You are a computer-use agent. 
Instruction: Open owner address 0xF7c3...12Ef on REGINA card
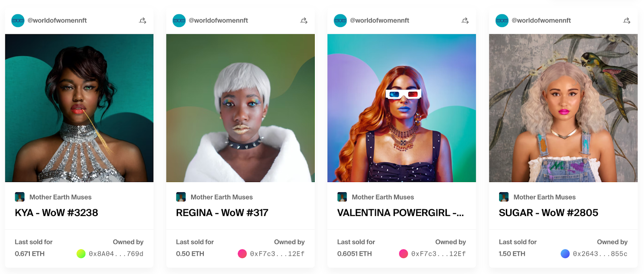[277, 254]
